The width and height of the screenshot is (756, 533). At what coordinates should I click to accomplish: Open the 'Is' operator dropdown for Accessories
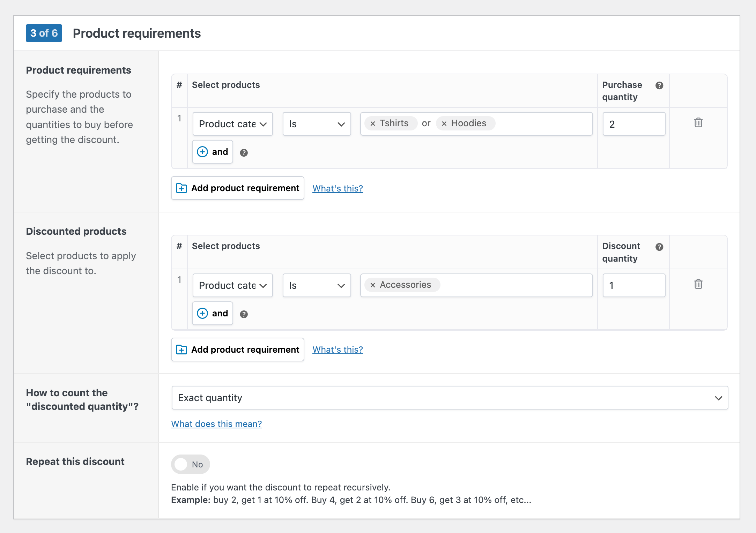[x=317, y=285]
